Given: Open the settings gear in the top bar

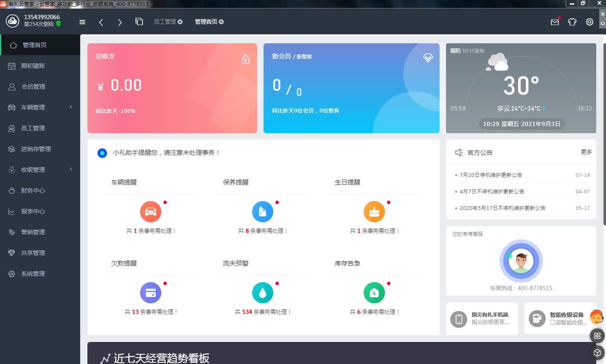Looking at the screenshot, I should pos(589,22).
